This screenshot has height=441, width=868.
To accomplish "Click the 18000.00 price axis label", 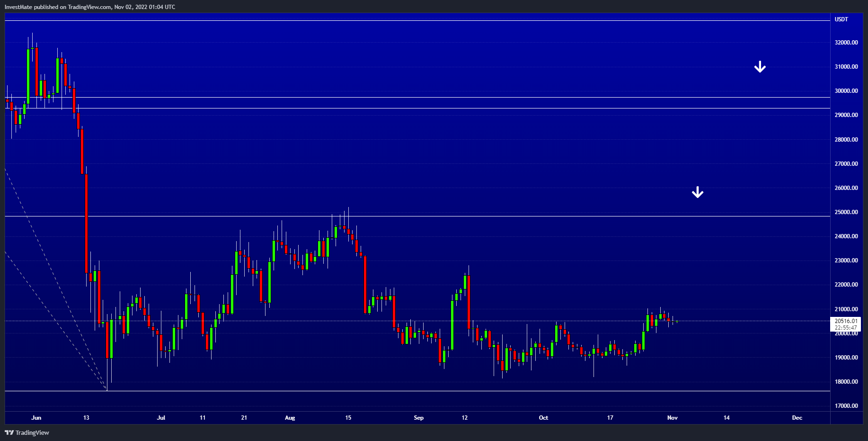I will click(846, 382).
